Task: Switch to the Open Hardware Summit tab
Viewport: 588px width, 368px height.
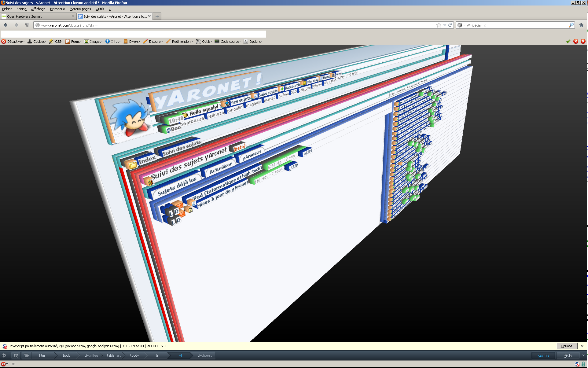Action: pos(37,17)
